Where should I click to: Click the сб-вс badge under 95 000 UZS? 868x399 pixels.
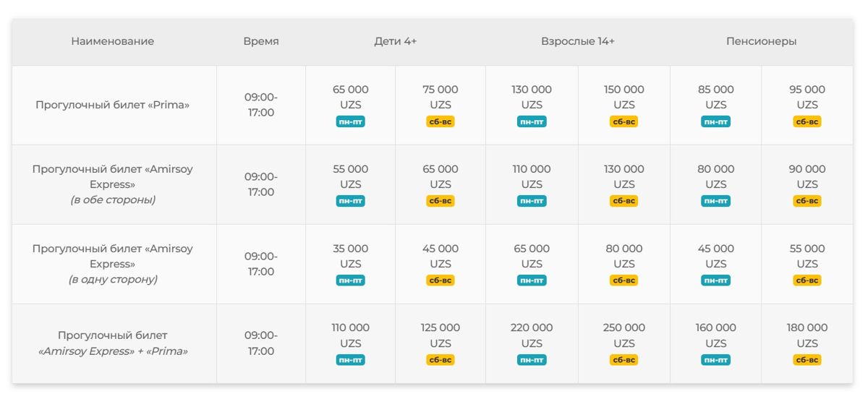(807, 121)
